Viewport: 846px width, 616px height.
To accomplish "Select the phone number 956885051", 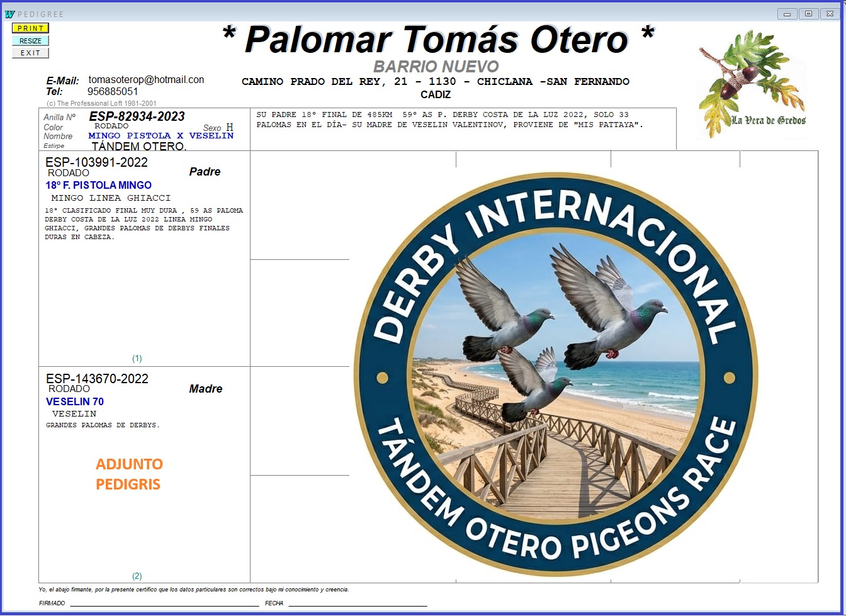I will (x=113, y=91).
